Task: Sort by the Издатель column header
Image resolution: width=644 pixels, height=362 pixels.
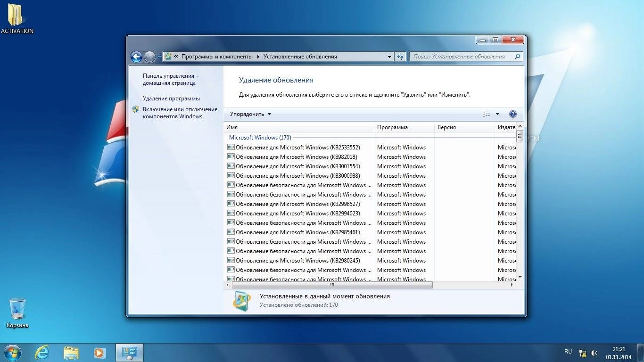Action: tap(506, 127)
